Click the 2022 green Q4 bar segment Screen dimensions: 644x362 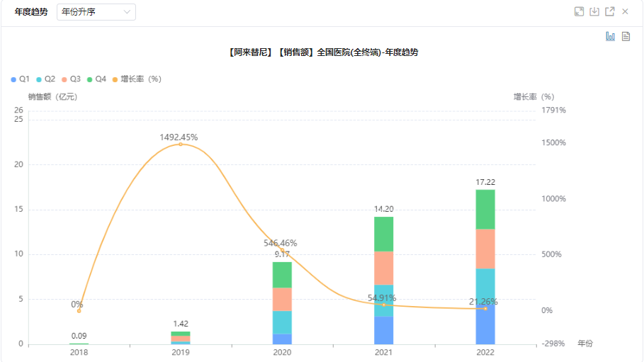pos(485,209)
